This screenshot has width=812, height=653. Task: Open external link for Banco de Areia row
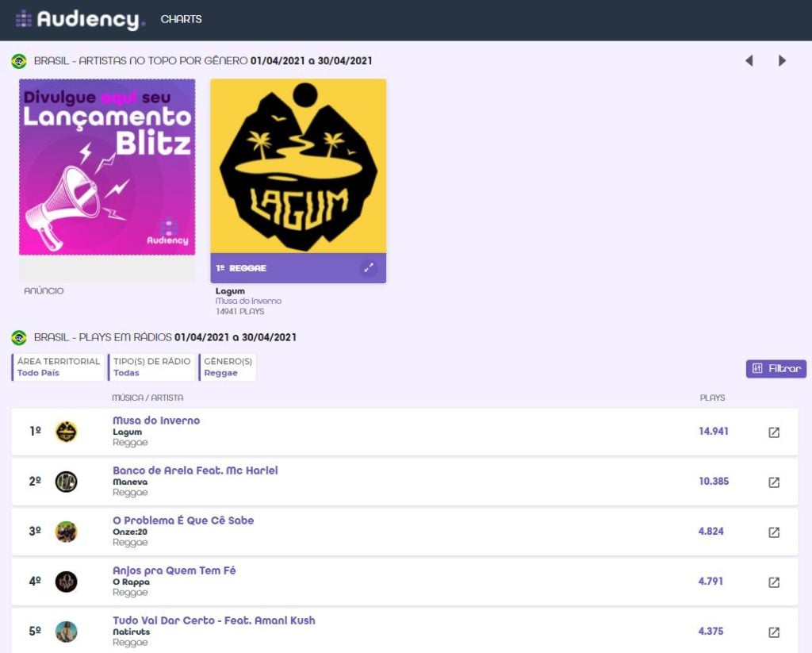coord(774,482)
